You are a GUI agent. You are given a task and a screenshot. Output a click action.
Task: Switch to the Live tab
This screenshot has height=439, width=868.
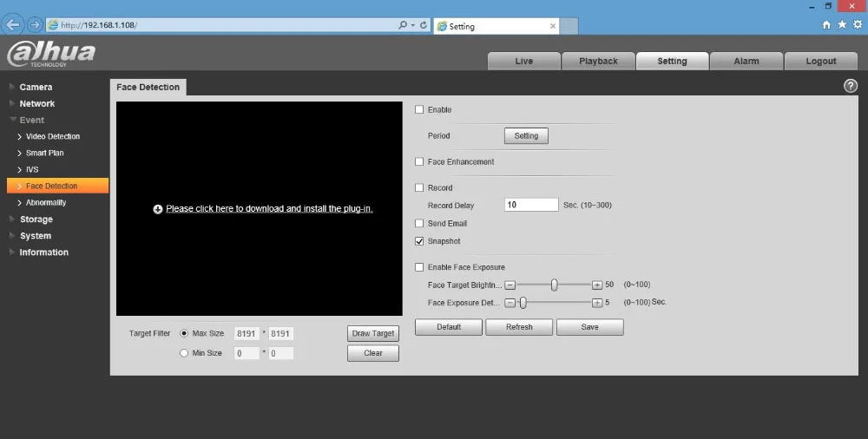(523, 61)
